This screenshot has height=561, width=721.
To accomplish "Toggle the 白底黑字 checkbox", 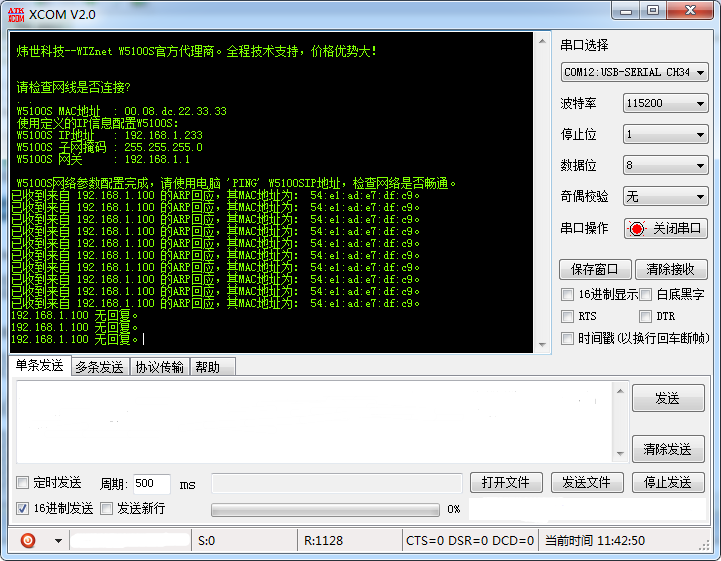I will (x=646, y=294).
